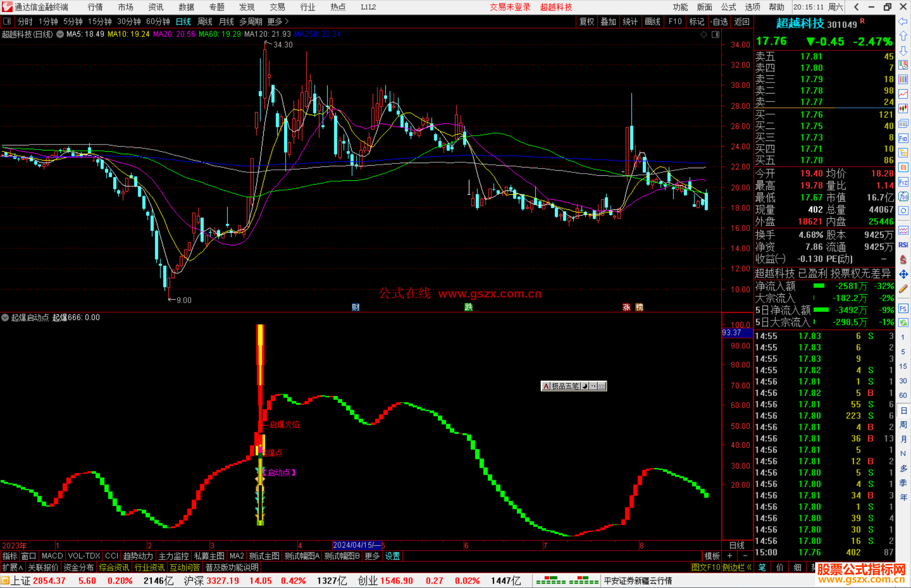Image resolution: width=911 pixels, height=588 pixels.
Task: Open the soft keyboard on IME bar
Action: [x=602, y=386]
